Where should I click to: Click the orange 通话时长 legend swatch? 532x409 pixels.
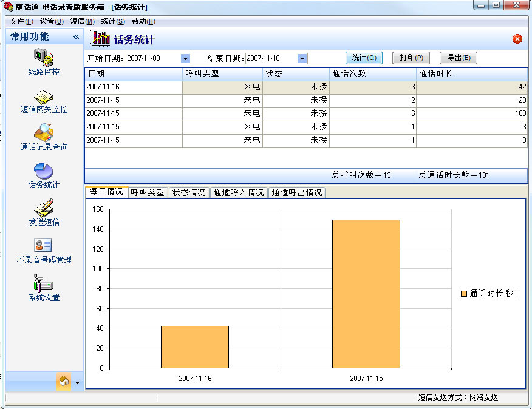coord(464,294)
